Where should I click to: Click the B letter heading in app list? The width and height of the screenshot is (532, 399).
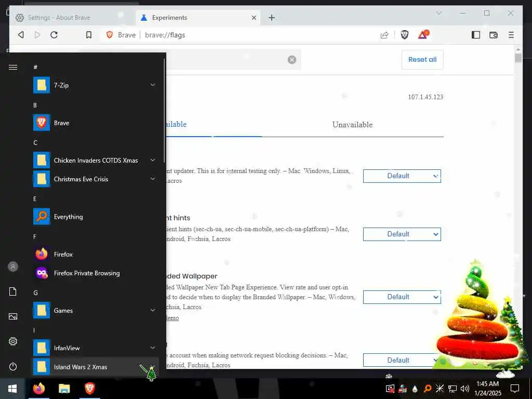[35, 105]
